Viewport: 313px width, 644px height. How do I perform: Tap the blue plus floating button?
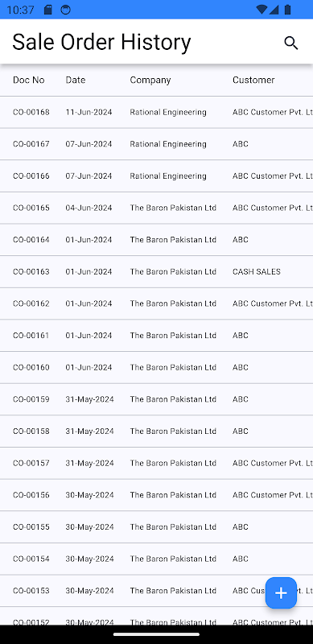[281, 592]
